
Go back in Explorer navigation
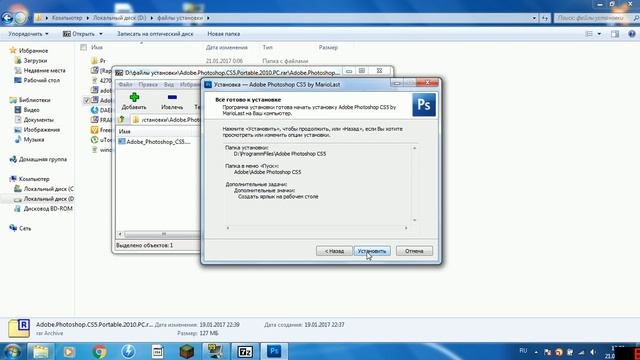7,18
